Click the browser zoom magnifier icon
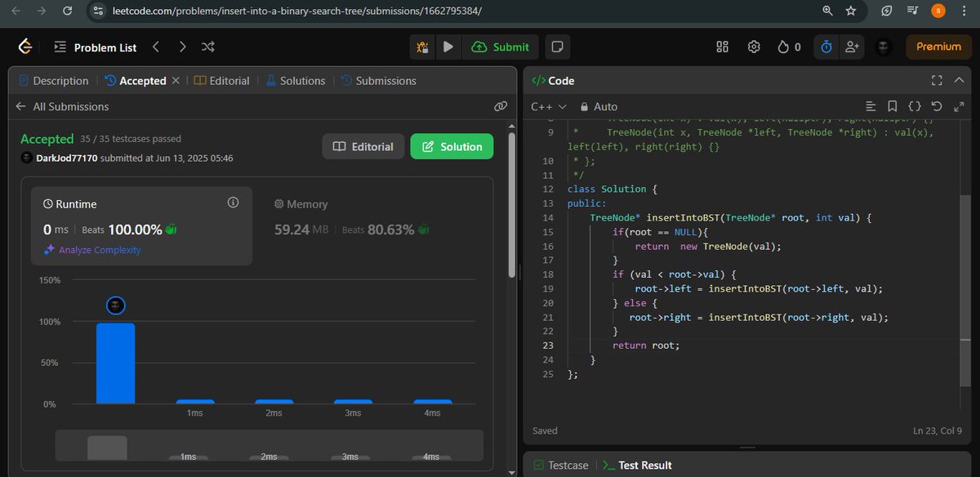Screen dimensions: 980x477 (827, 11)
